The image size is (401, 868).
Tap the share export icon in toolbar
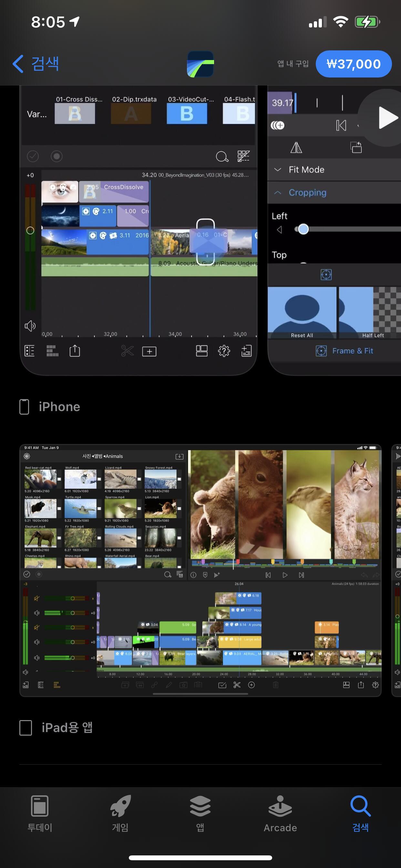[75, 351]
